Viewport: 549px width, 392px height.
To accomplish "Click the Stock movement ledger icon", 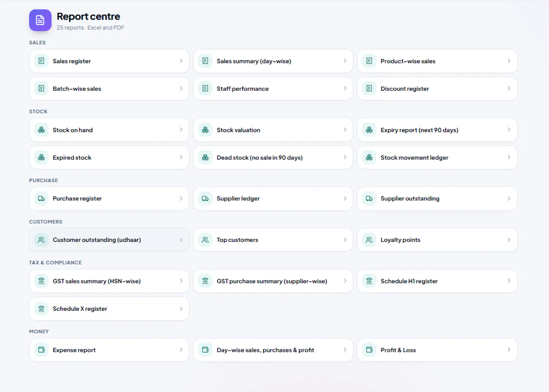I will tap(369, 157).
